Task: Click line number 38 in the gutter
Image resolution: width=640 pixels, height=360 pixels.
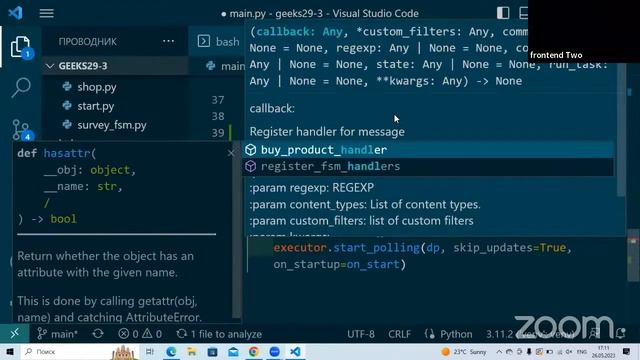Action: [x=218, y=116]
